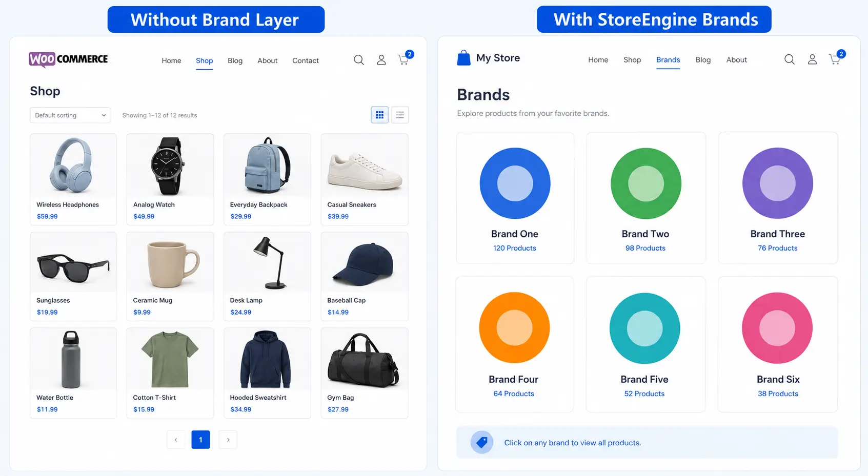Open Home in My Store menu
The height and width of the screenshot is (476, 868).
598,60
